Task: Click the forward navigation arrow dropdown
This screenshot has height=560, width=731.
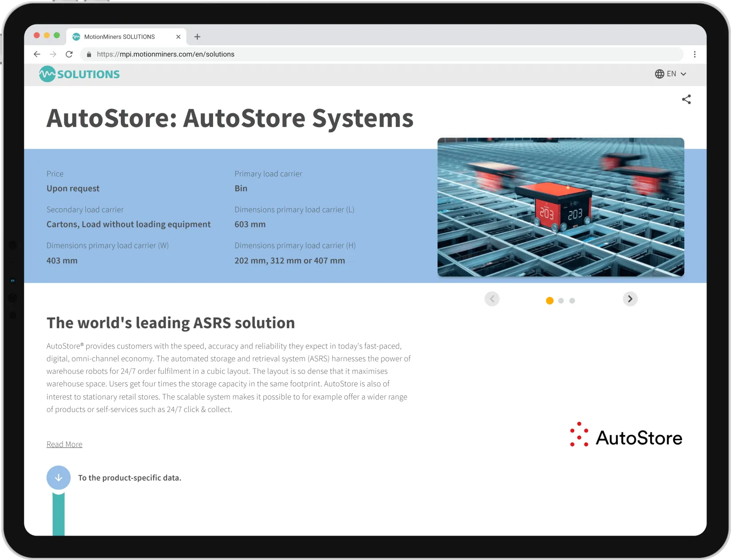Action: (53, 54)
